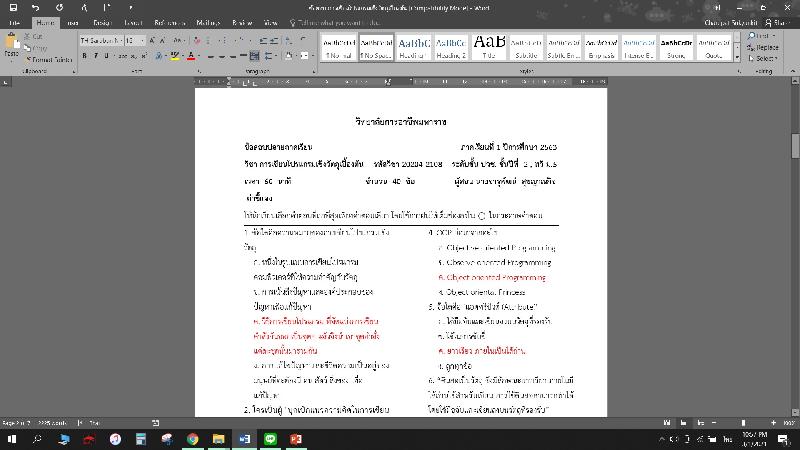Toggle Bold formatting
Image resolution: width=800 pixels, height=450 pixels.
[85, 56]
